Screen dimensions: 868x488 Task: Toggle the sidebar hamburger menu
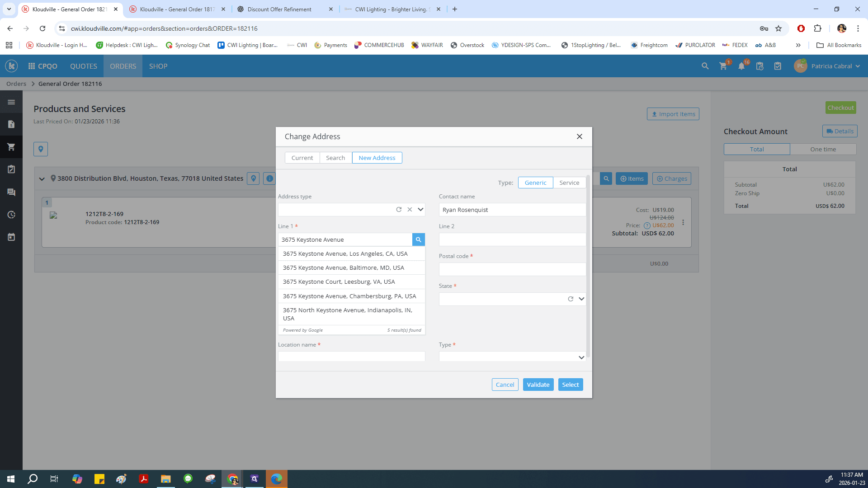[11, 102]
